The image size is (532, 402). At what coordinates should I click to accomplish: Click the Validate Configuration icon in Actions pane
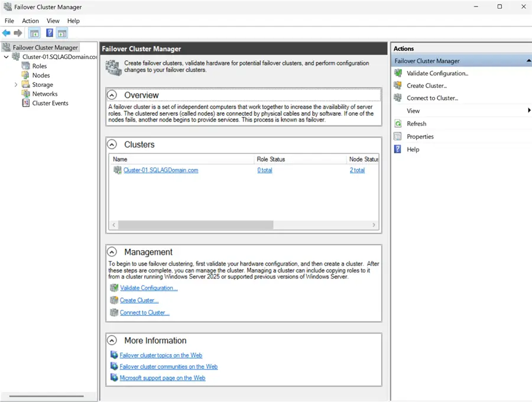click(398, 73)
